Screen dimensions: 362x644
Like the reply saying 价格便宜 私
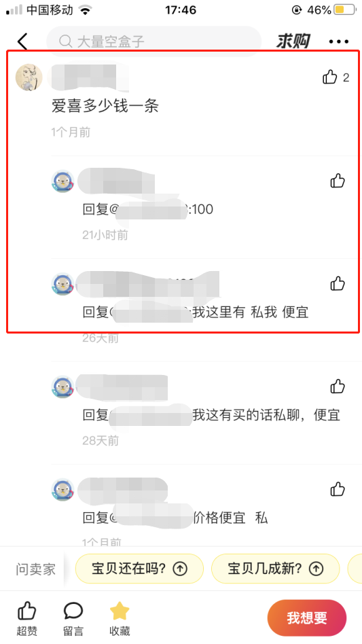click(338, 489)
